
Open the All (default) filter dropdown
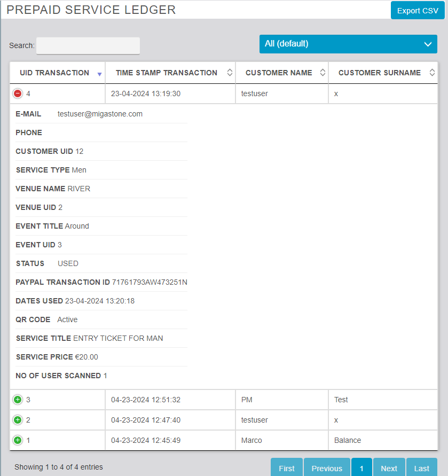(x=348, y=44)
